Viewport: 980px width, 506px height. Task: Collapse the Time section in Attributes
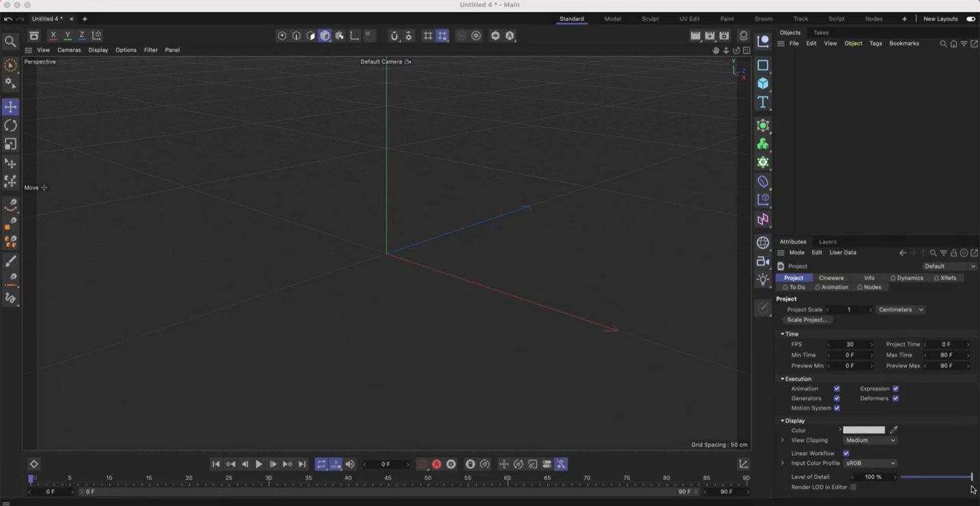[782, 333]
